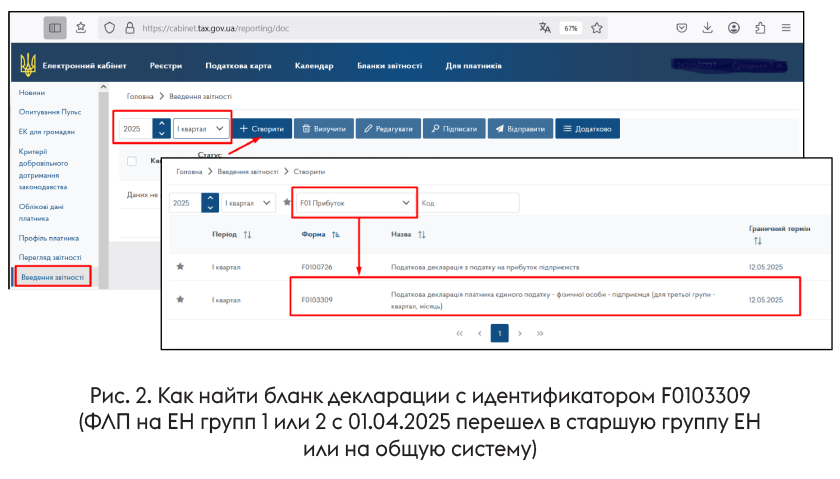The width and height of the screenshot is (840, 479).
Task: Click the favorite star on the F0103309 row
Action: tap(181, 299)
